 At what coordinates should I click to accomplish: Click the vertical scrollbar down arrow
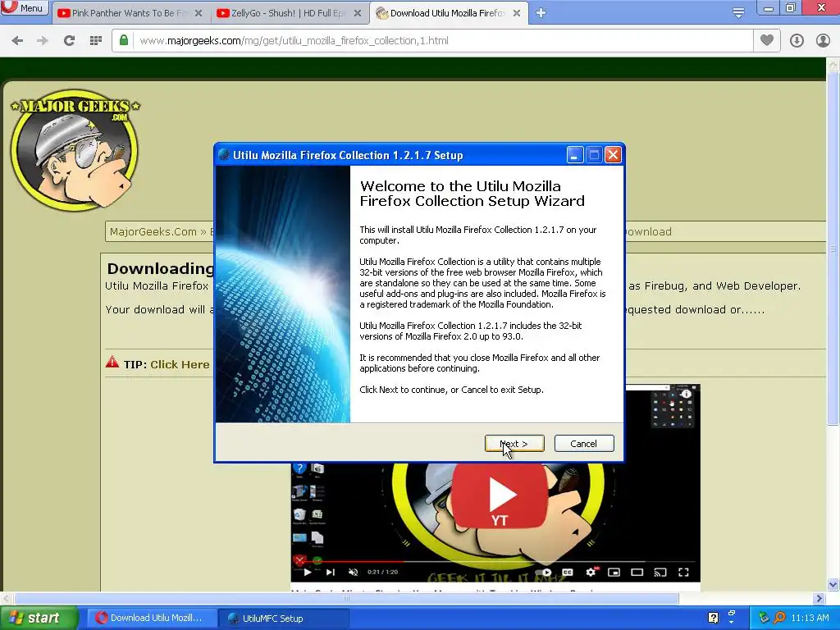(x=833, y=584)
